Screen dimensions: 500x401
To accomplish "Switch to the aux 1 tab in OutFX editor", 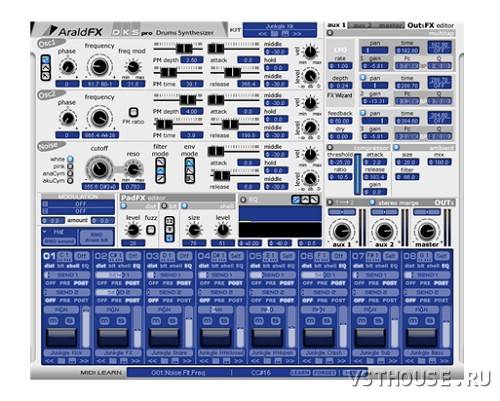I will click(336, 25).
